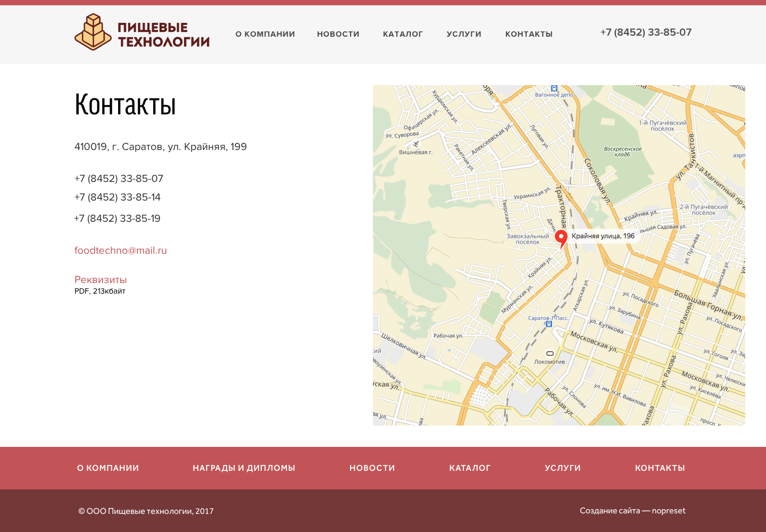The width and height of the screenshot is (766, 532).
Task: Click the footer Новости link
Action: [372, 468]
